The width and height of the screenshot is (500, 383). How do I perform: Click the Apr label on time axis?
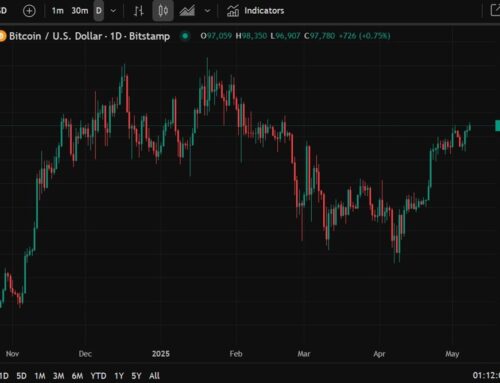[379, 354]
